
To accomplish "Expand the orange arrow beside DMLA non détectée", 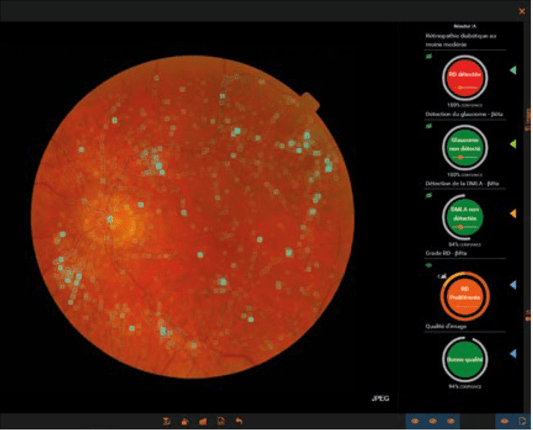I will [x=513, y=213].
